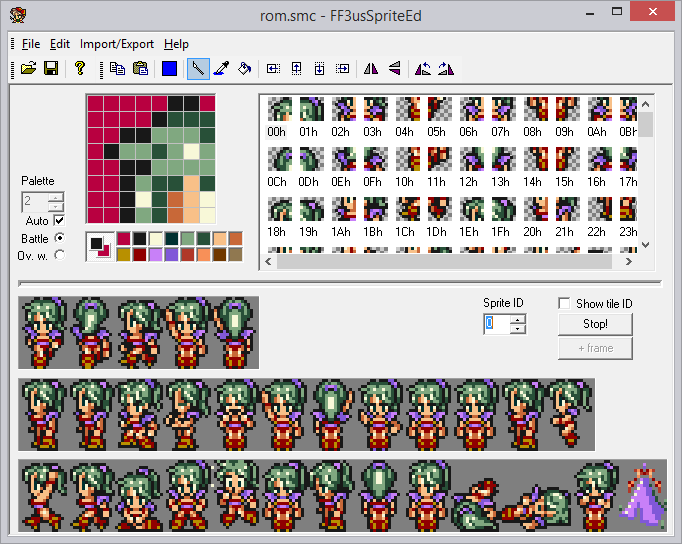The height and width of the screenshot is (544, 682).
Task: Select tile 00h thumbnail
Action: coord(280,109)
